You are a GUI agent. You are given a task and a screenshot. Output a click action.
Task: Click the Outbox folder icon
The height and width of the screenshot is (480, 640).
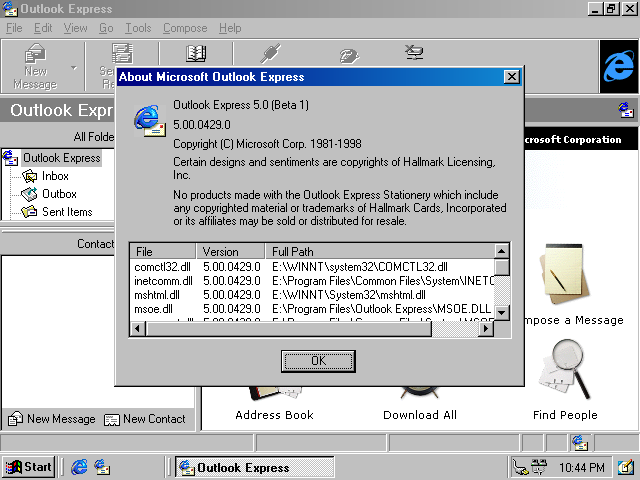29,194
